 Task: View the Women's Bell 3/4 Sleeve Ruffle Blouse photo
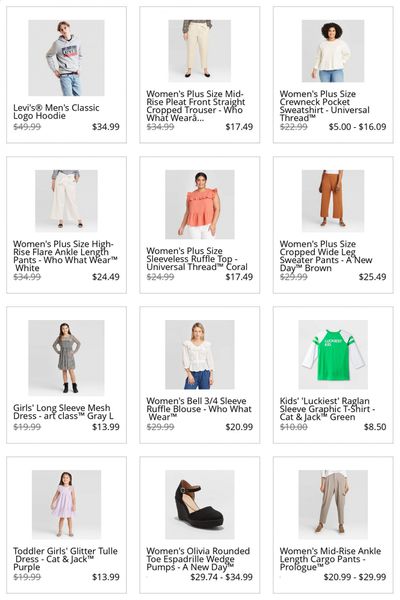point(199,354)
